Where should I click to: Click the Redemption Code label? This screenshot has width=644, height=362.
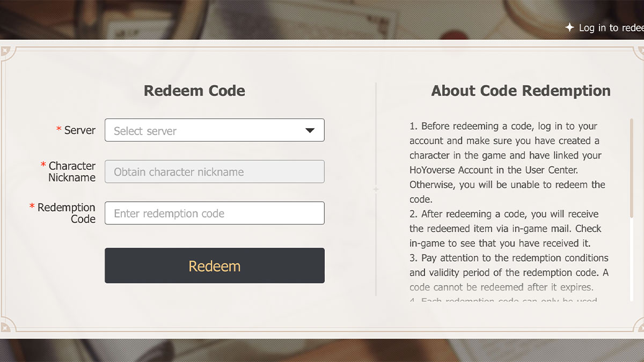pyautogui.click(x=67, y=213)
